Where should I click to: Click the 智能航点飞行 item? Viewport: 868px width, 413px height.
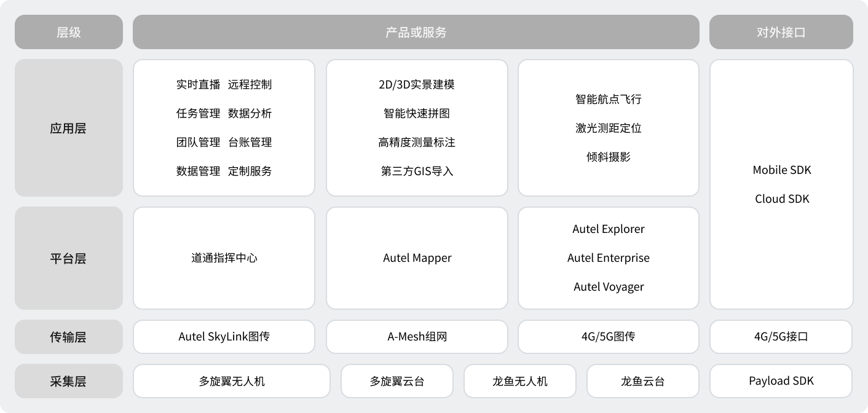[609, 99]
